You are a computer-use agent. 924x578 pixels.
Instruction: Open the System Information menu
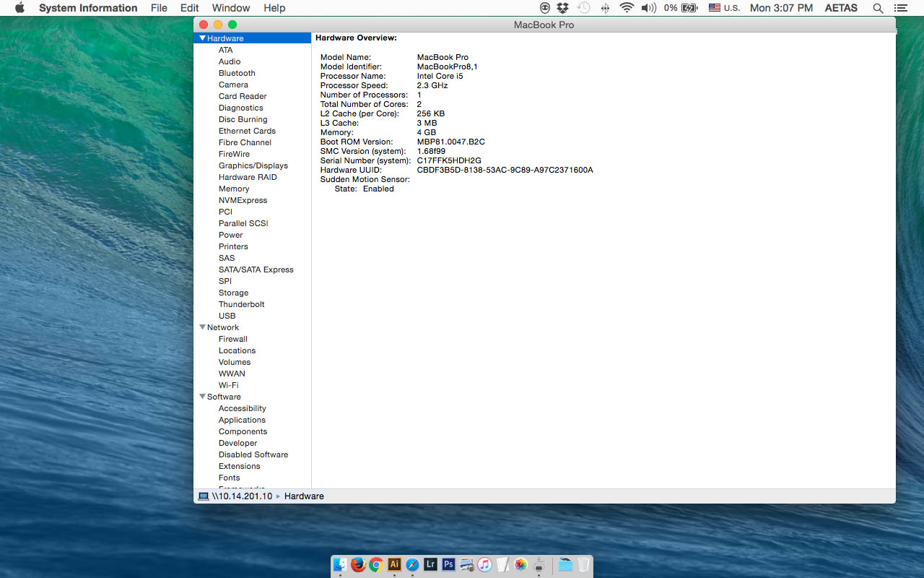pyautogui.click(x=88, y=8)
